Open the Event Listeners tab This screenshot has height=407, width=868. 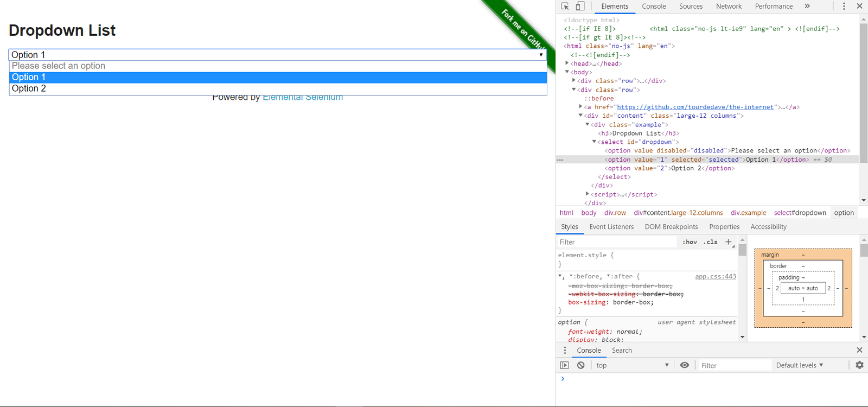click(611, 227)
